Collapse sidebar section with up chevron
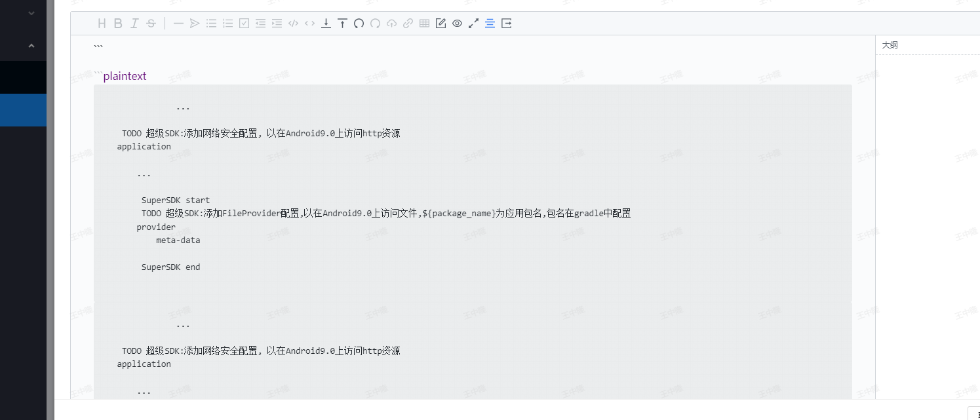Image resolution: width=980 pixels, height=420 pixels. coord(31,46)
